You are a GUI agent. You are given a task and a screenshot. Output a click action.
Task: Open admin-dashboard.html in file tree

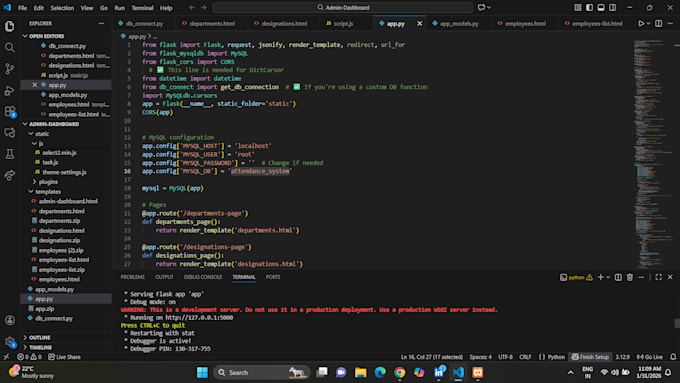[x=68, y=201]
